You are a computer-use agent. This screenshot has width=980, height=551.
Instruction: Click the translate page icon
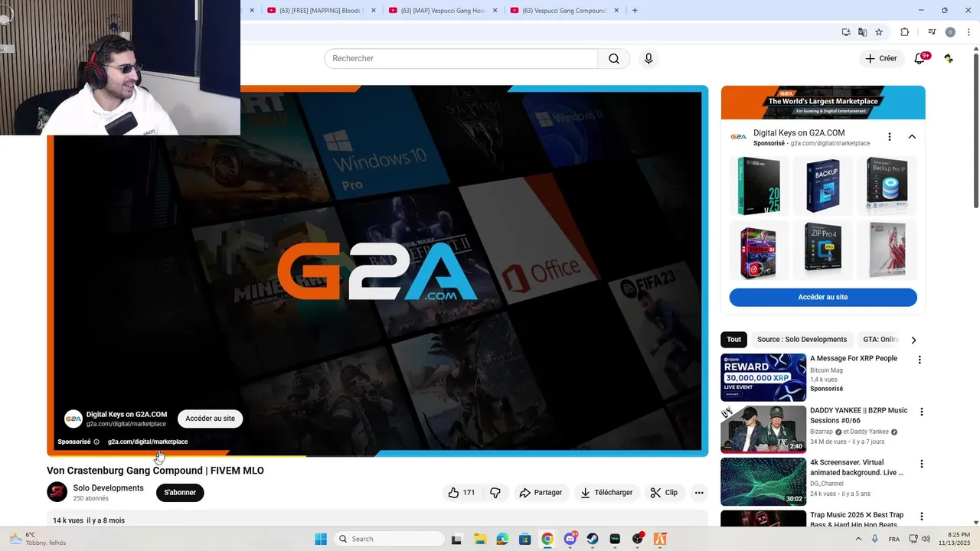point(862,32)
